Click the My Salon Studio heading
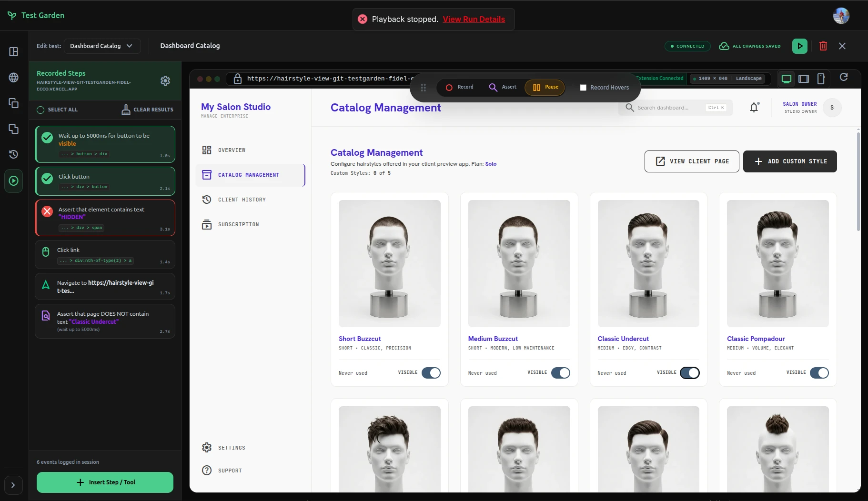868x501 pixels. [x=236, y=107]
